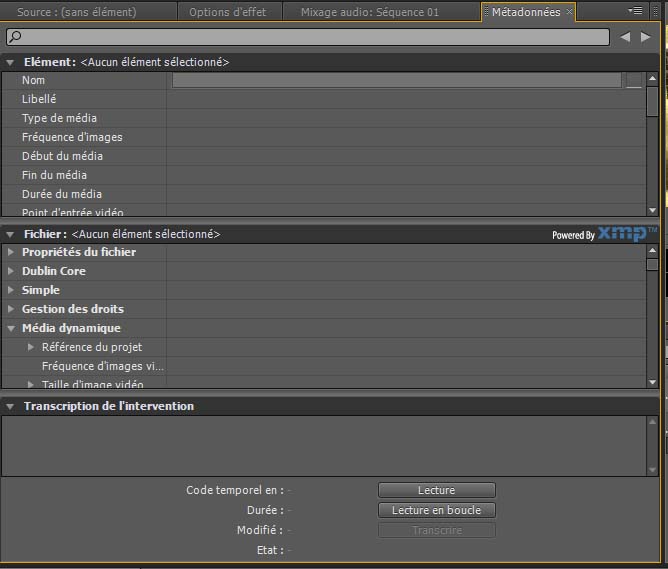Click the Nom value field
The height and width of the screenshot is (569, 668).
pos(396,80)
